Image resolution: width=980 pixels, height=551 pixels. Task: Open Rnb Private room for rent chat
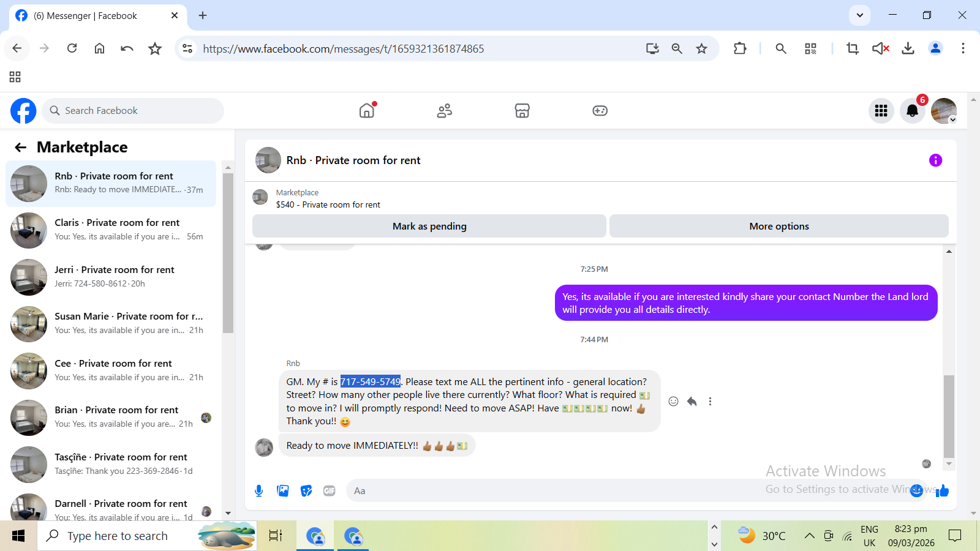[111, 184]
